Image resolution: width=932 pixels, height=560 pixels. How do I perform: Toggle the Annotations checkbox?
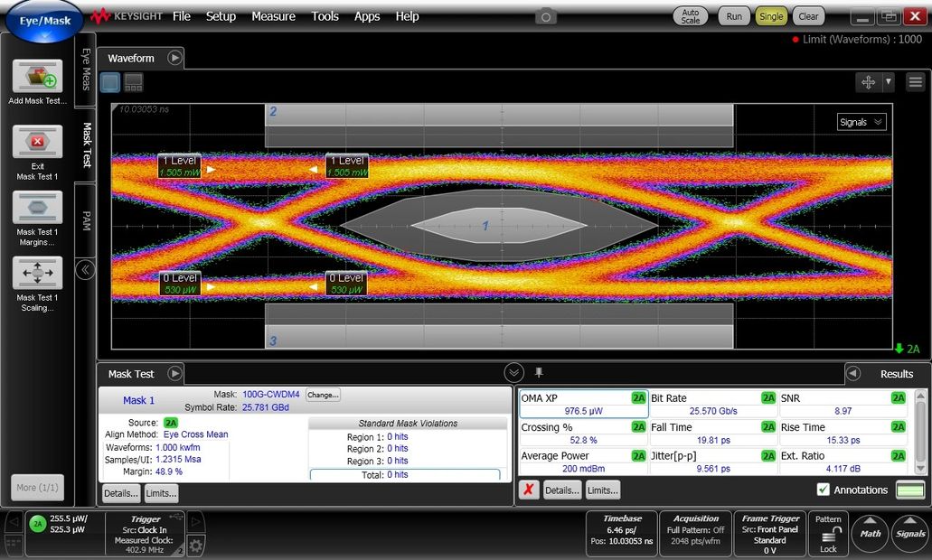click(x=825, y=490)
